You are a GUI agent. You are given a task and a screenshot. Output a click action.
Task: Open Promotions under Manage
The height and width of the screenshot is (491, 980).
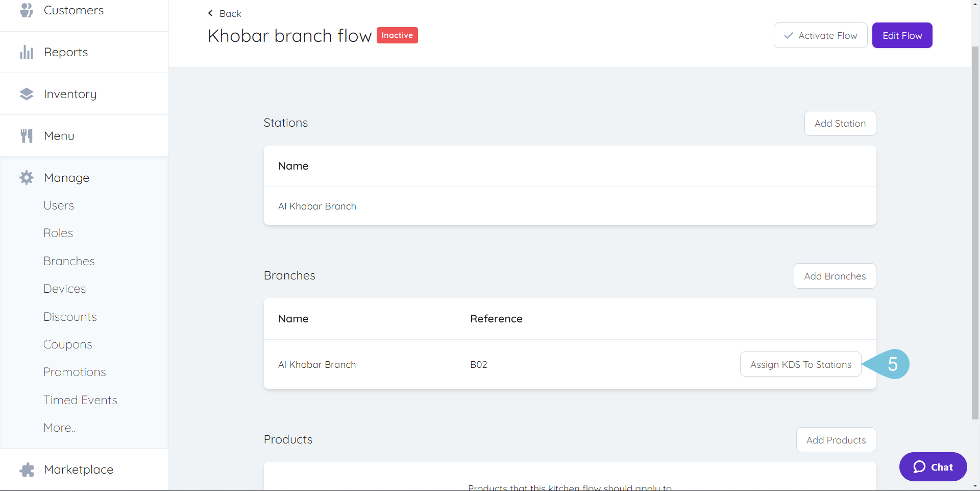click(x=75, y=372)
